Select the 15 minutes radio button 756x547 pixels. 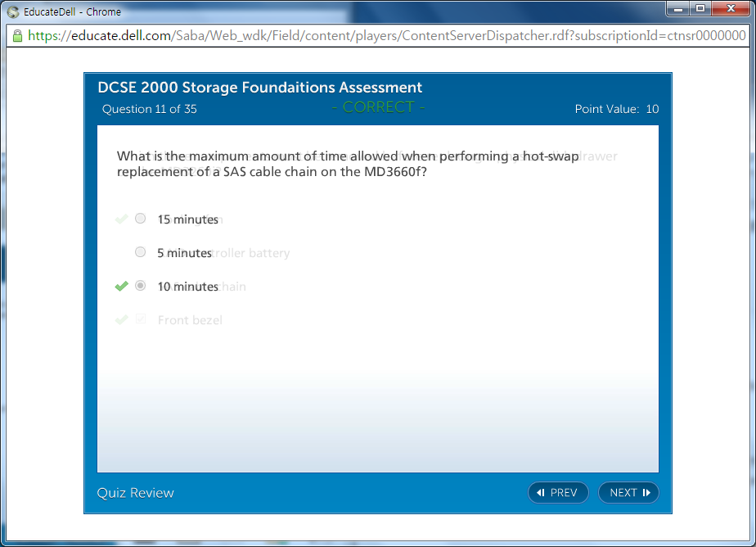141,219
